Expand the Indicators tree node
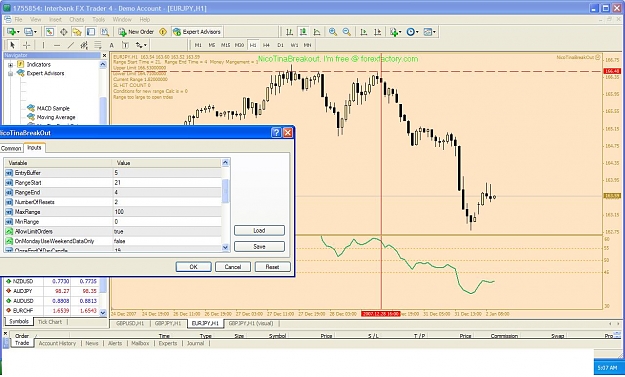Screen dimensions: 625x377 10,65
